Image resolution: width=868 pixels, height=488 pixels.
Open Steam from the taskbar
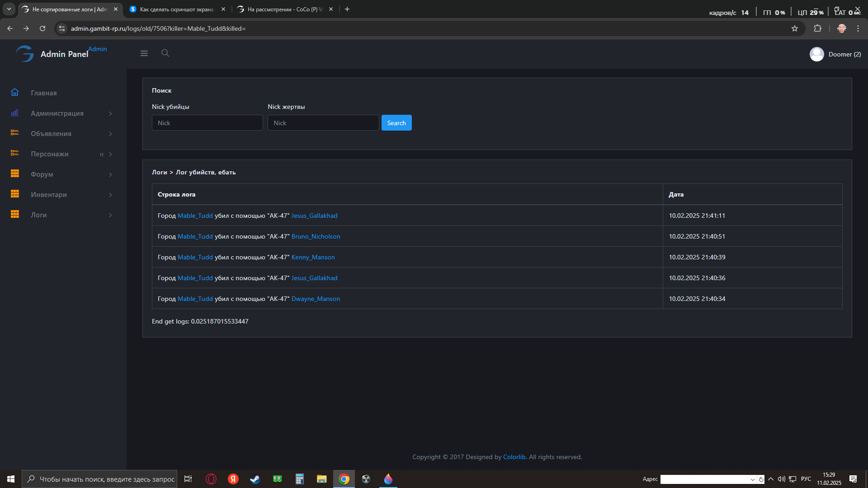tap(255, 479)
